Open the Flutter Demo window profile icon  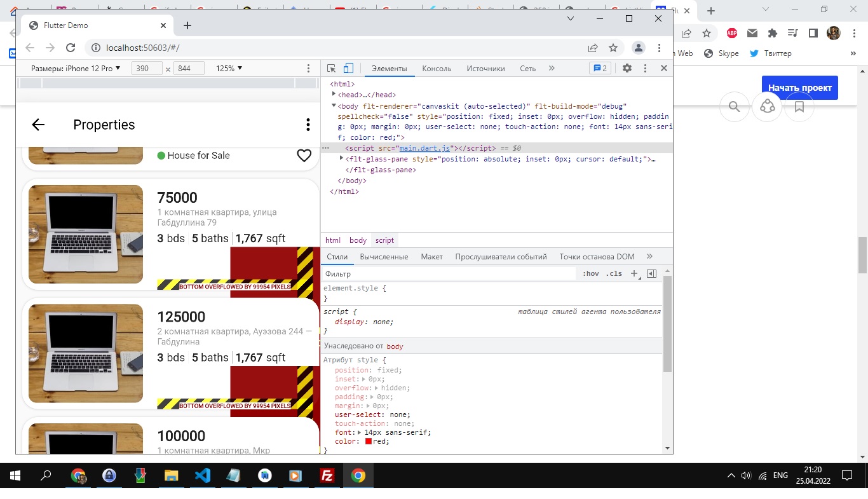tap(639, 48)
